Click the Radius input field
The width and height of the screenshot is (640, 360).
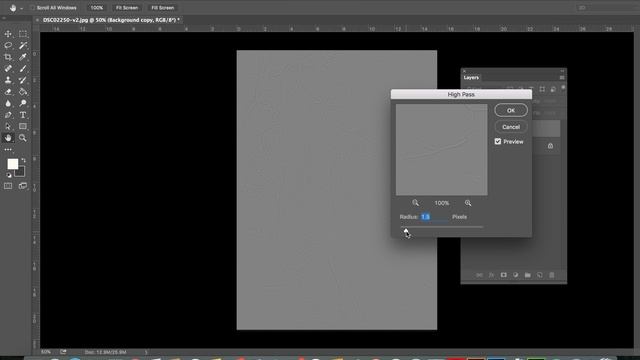(x=434, y=217)
